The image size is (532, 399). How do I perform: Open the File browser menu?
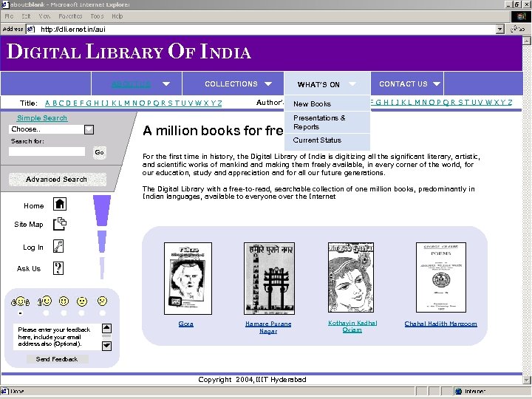pyautogui.click(x=9, y=16)
